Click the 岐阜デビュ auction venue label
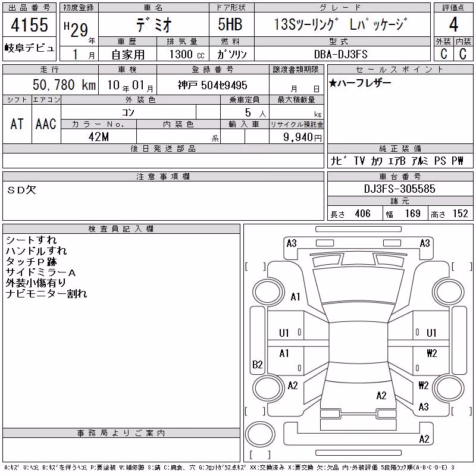 pyautogui.click(x=29, y=48)
